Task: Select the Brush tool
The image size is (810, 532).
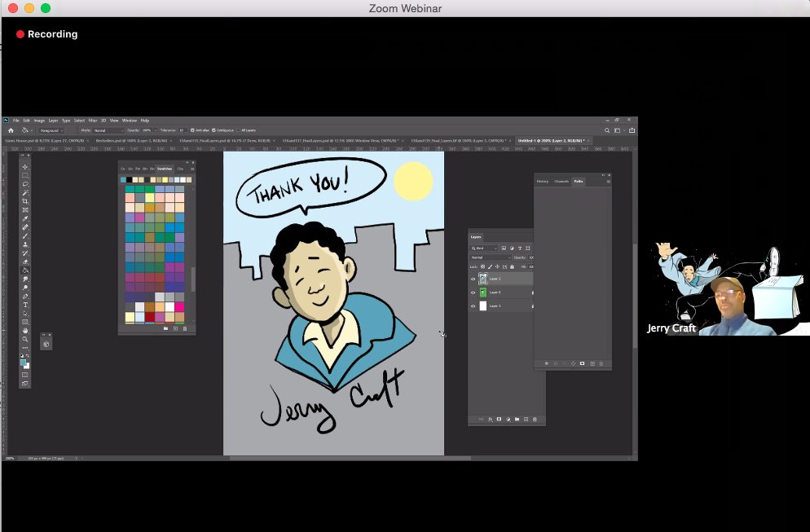Action: (24, 236)
